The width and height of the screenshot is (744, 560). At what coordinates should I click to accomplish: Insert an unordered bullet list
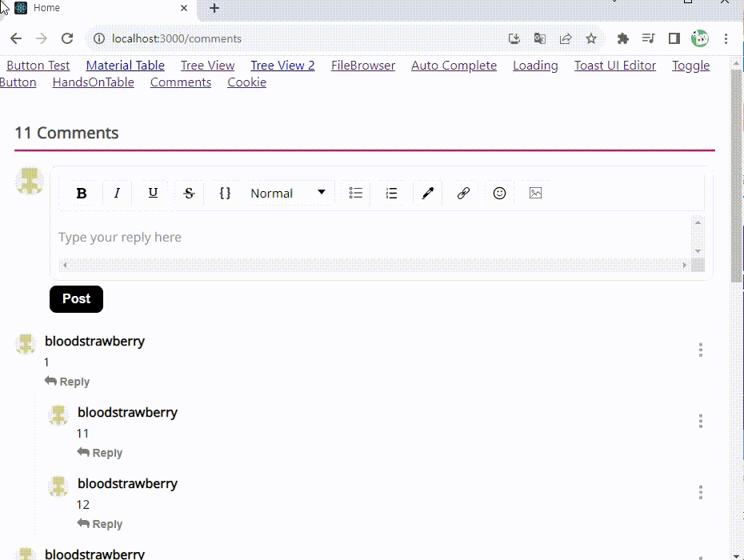[356, 193]
